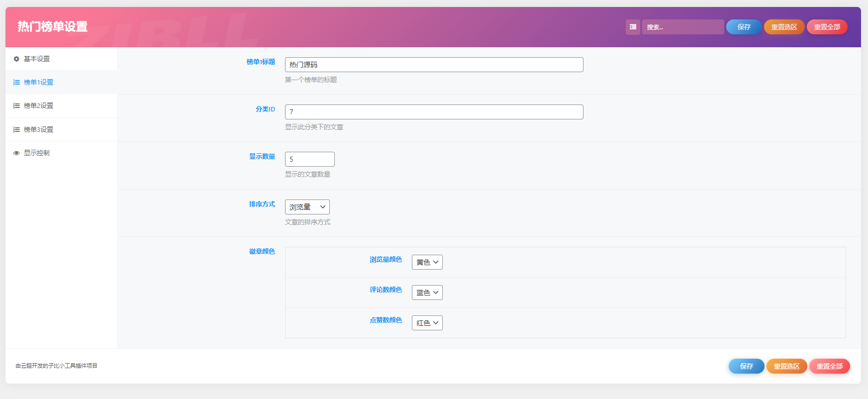
Task: Switch to the 榜单2设置 tab
Action: point(39,106)
